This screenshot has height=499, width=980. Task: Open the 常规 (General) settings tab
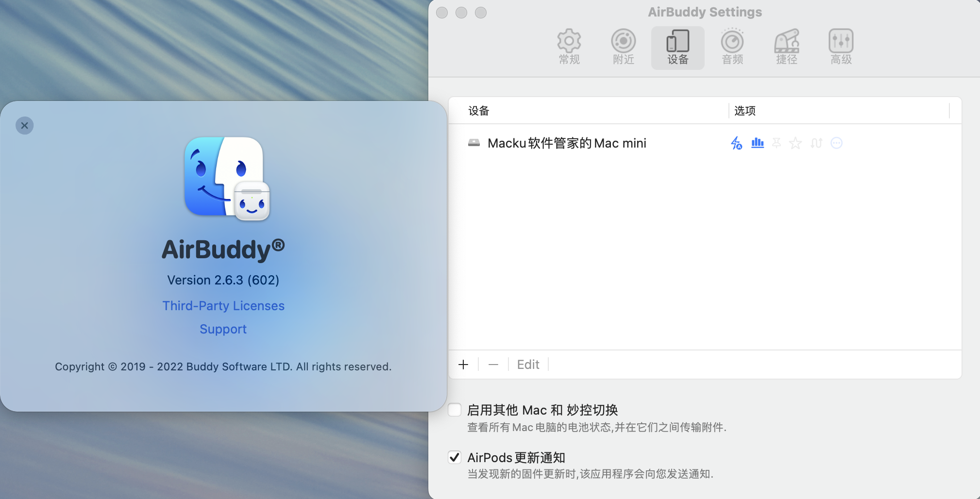point(569,48)
